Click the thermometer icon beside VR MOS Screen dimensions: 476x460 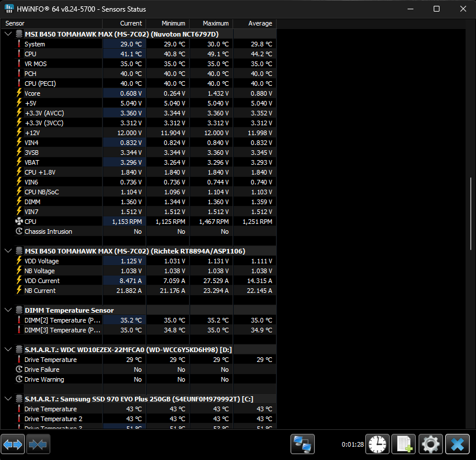(19, 63)
